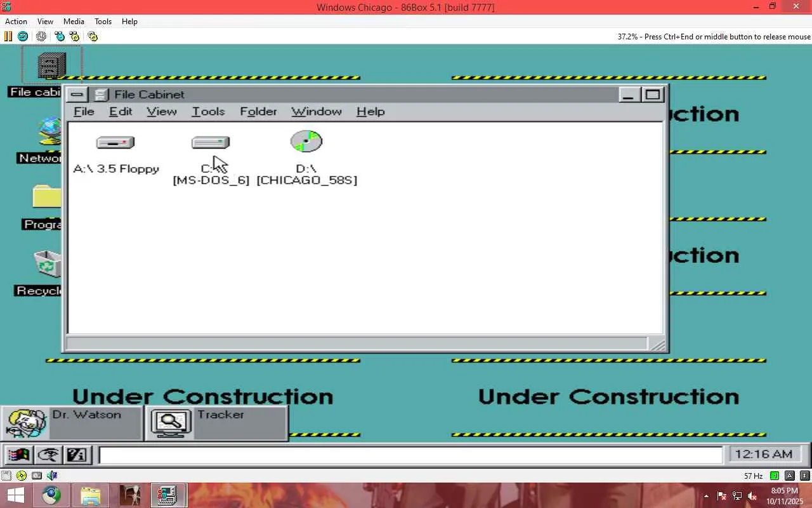The image size is (812, 508).
Task: Click the Chicago Start flag button
Action: tap(18, 455)
